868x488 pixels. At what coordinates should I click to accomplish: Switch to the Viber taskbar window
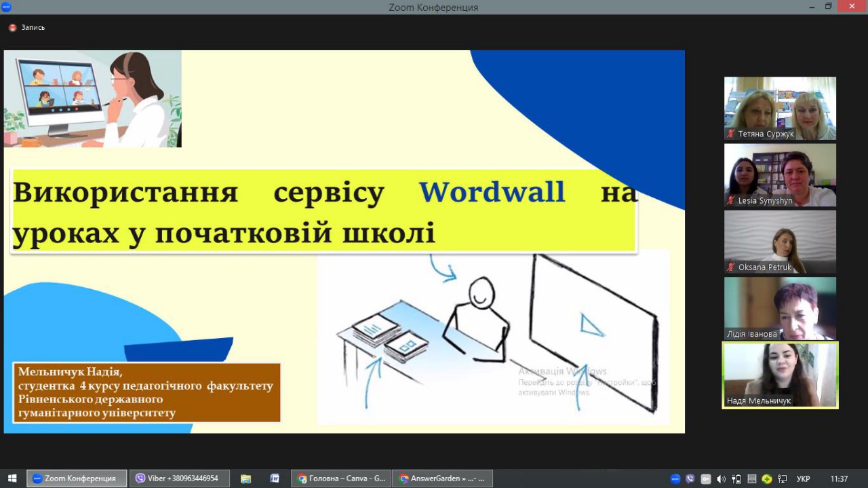180,478
